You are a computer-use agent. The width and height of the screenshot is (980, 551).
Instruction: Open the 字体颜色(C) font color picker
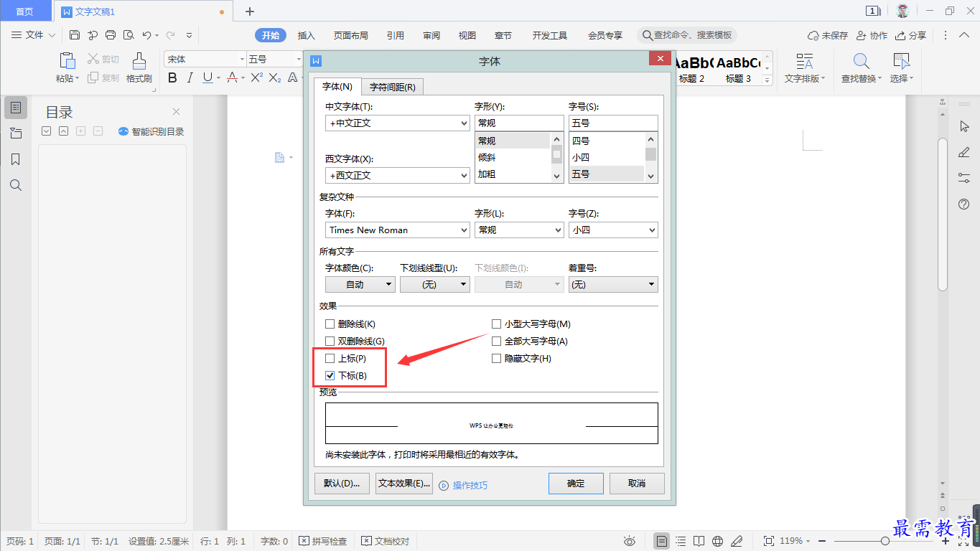pyautogui.click(x=360, y=285)
